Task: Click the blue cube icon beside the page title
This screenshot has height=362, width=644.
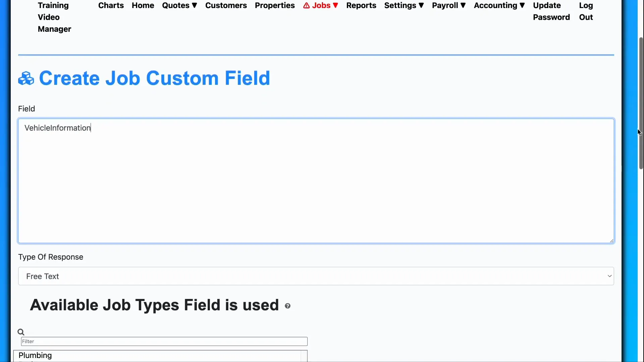Action: coord(26,78)
